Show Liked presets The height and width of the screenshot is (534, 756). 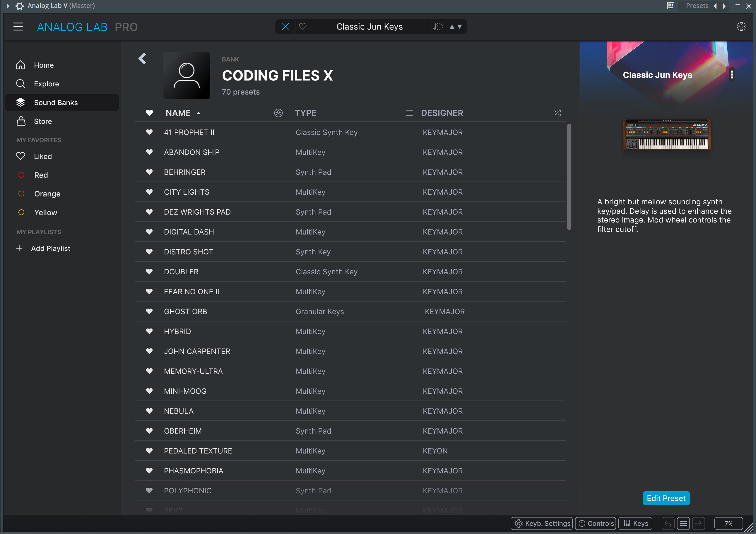tap(62, 156)
